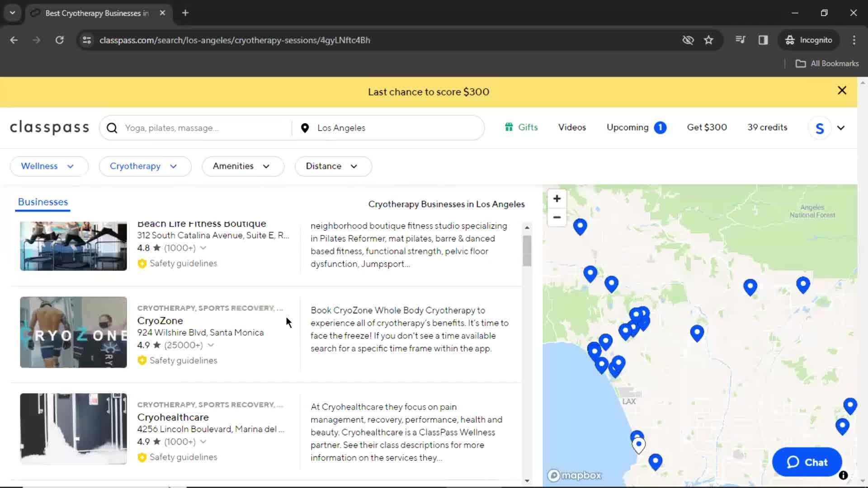
Task: Click the search magnifier icon
Action: (x=112, y=128)
